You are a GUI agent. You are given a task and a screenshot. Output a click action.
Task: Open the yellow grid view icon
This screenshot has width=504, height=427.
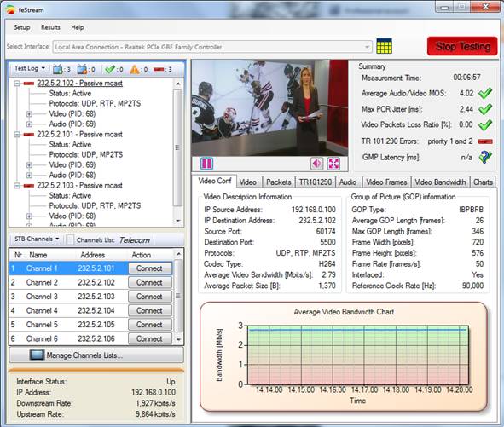(384, 46)
